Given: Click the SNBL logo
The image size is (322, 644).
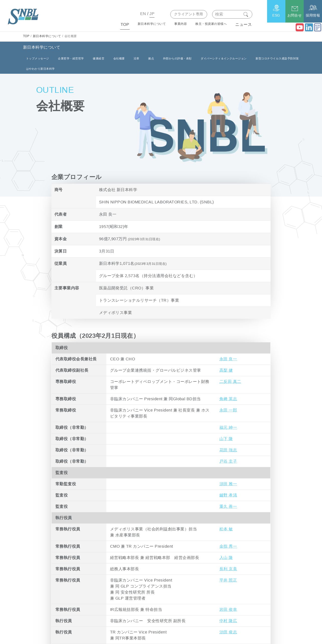Looking at the screenshot, I should tap(23, 16).
